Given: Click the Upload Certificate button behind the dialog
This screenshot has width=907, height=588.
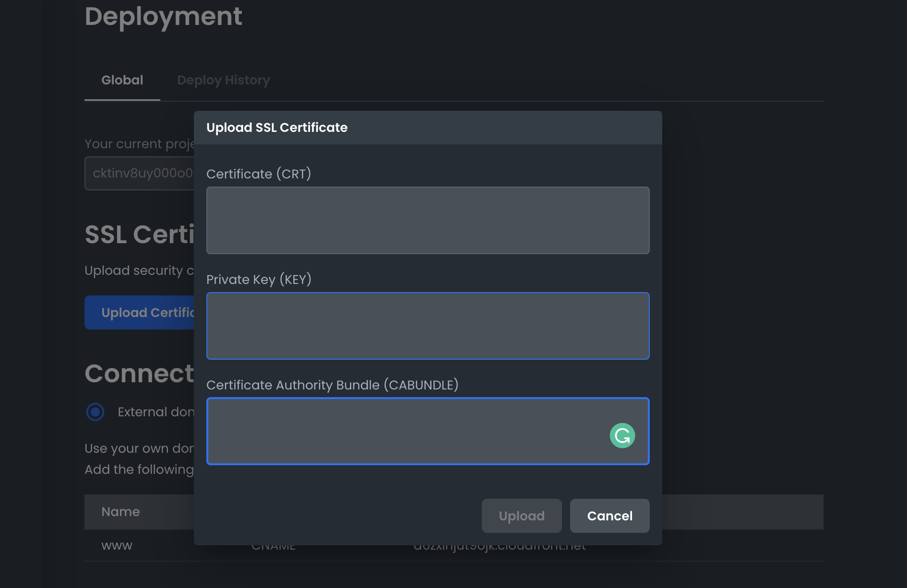Looking at the screenshot, I should click(140, 313).
